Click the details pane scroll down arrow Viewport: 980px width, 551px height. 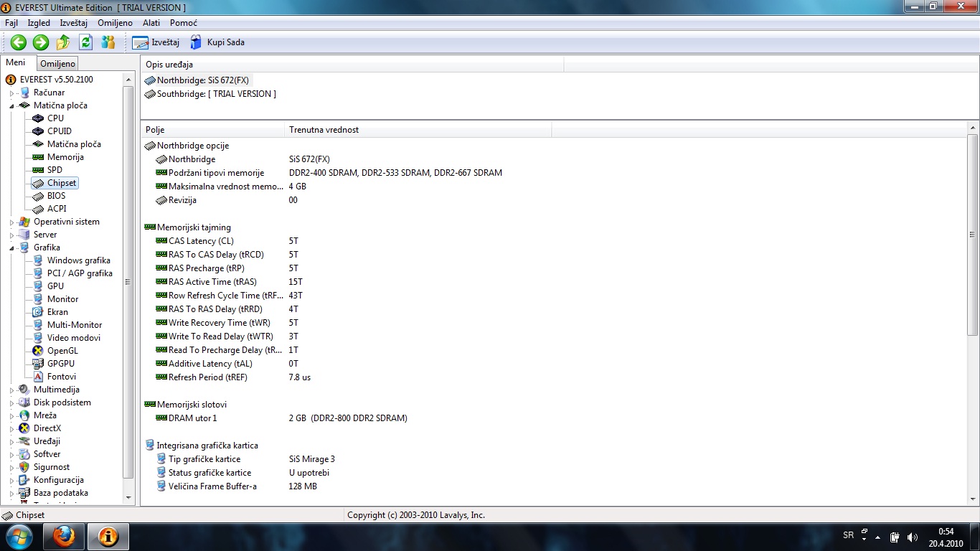973,499
